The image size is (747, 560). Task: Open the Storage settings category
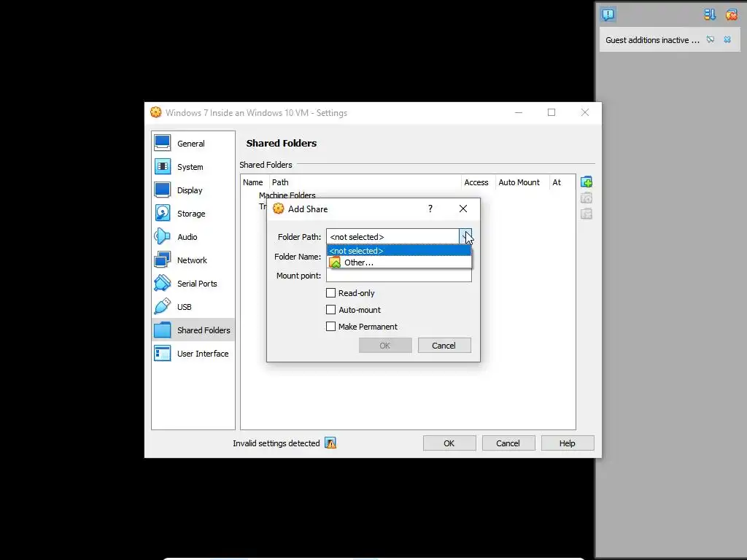pos(193,214)
